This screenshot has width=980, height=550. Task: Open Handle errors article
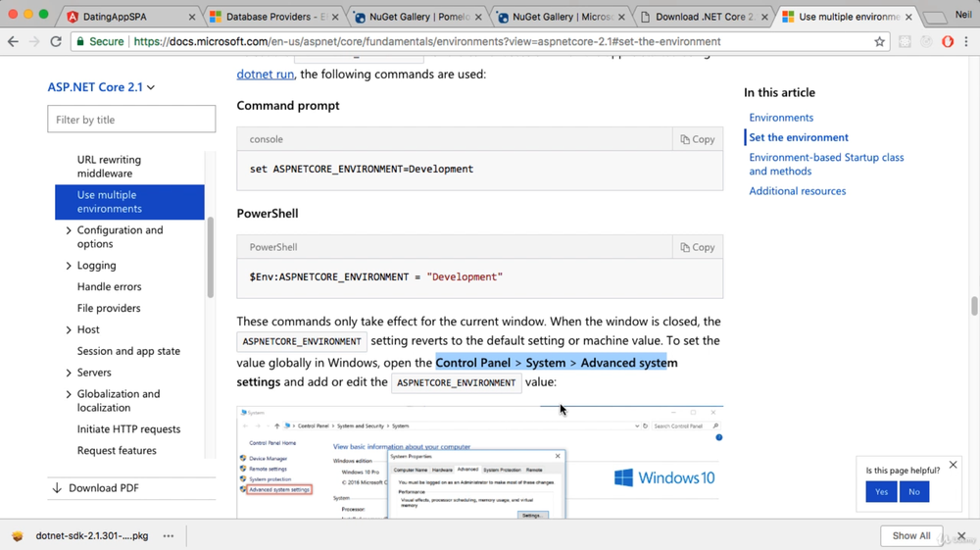coord(109,287)
